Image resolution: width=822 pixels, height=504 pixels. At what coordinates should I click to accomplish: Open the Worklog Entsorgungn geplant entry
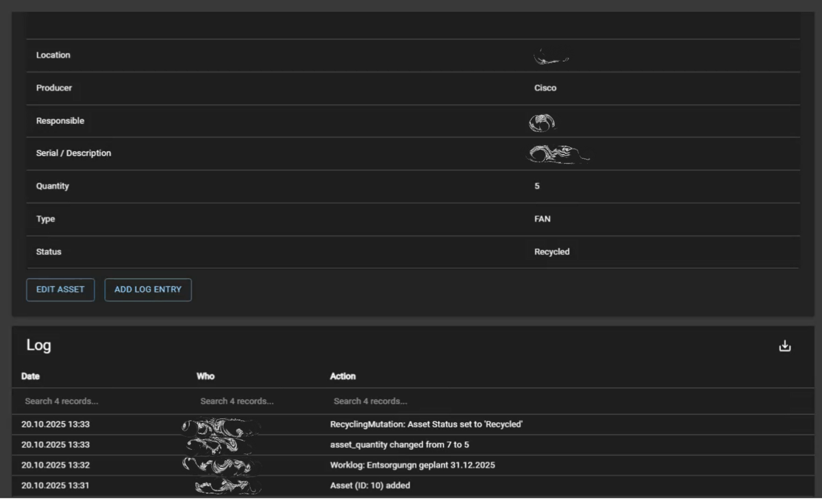coord(412,466)
